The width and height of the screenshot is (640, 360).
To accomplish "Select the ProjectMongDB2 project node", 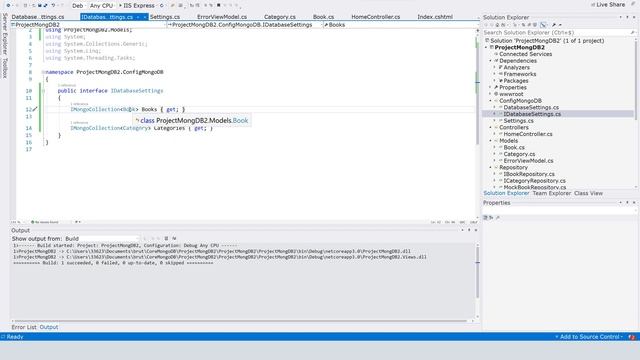I will click(519, 47).
